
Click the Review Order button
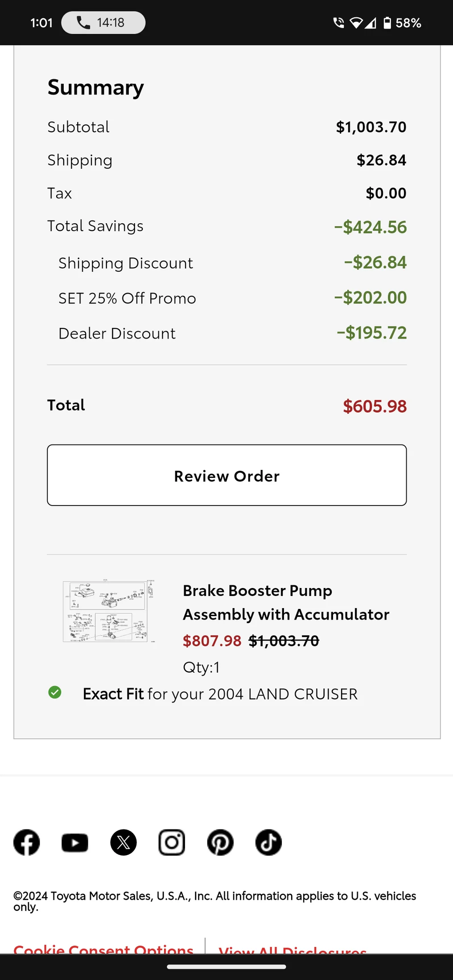pos(227,475)
